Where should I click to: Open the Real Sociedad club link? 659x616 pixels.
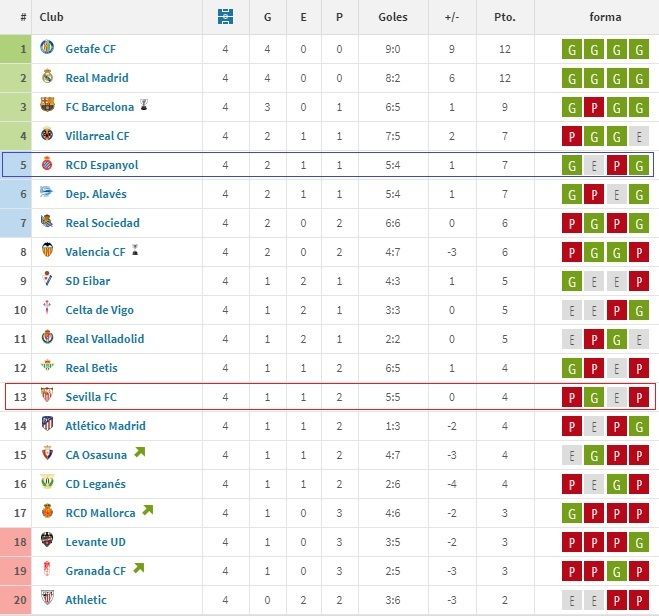(102, 223)
